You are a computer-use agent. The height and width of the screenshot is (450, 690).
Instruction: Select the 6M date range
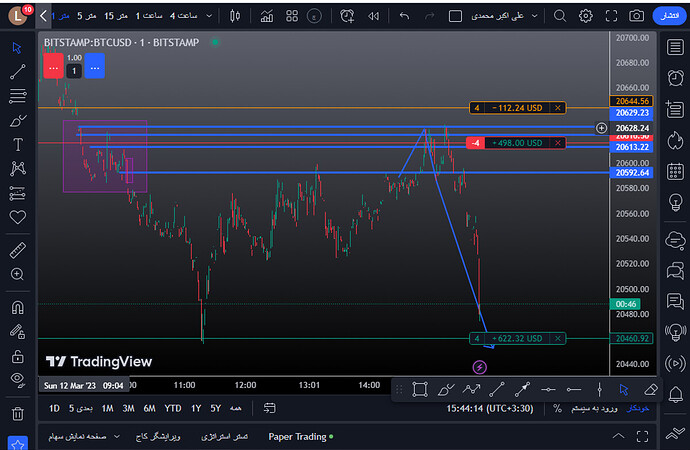pyautogui.click(x=149, y=408)
